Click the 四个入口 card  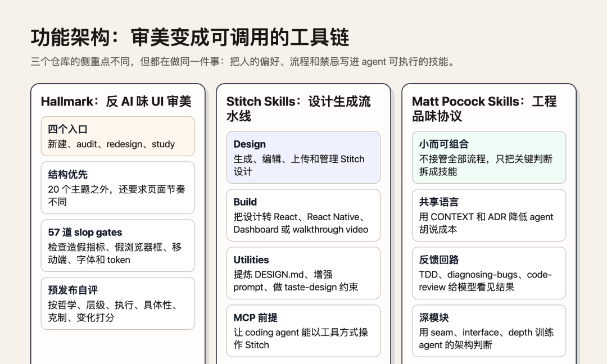point(117,136)
